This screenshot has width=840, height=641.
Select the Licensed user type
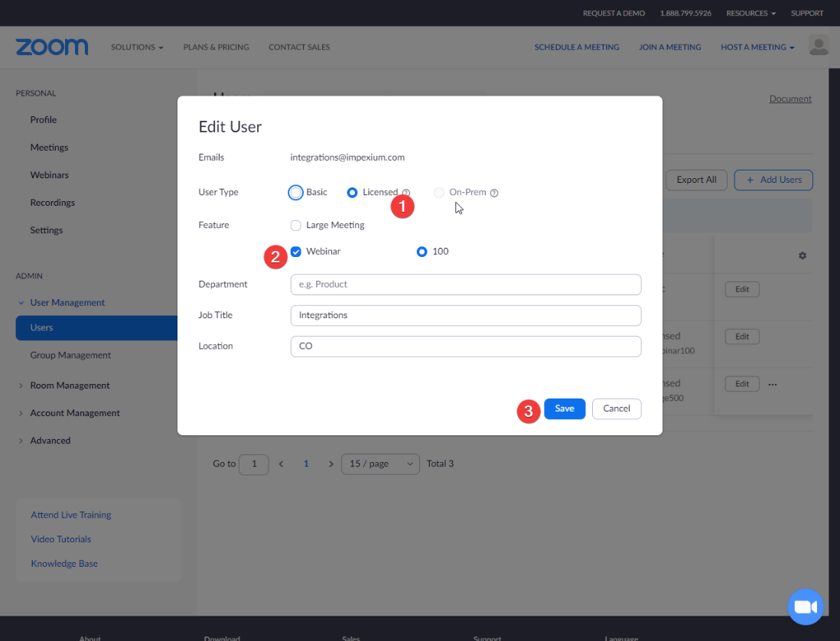click(x=352, y=192)
